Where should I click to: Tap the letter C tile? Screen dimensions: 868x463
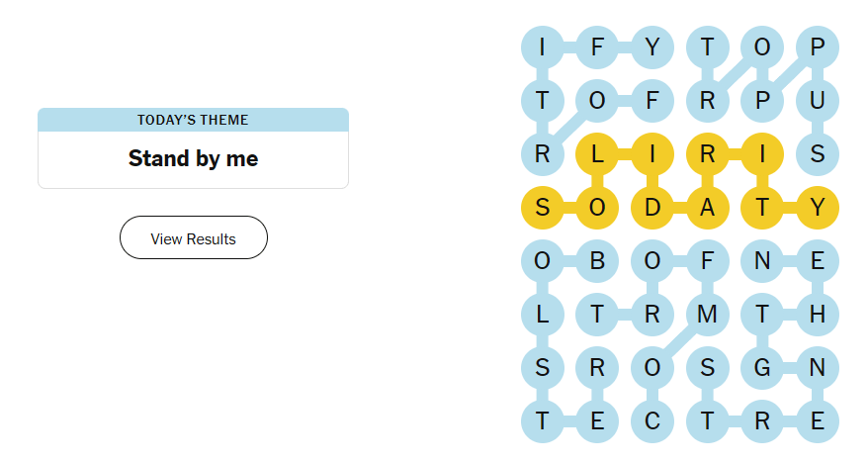652,421
